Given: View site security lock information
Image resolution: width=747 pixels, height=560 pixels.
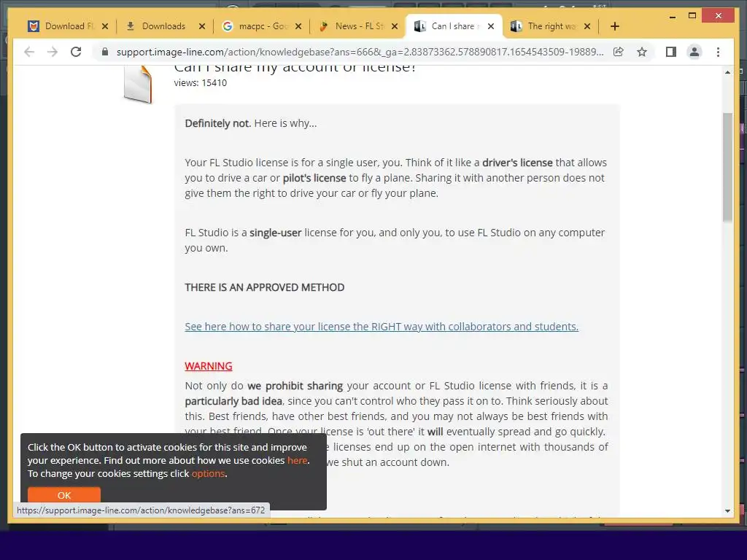Looking at the screenshot, I should (x=105, y=52).
